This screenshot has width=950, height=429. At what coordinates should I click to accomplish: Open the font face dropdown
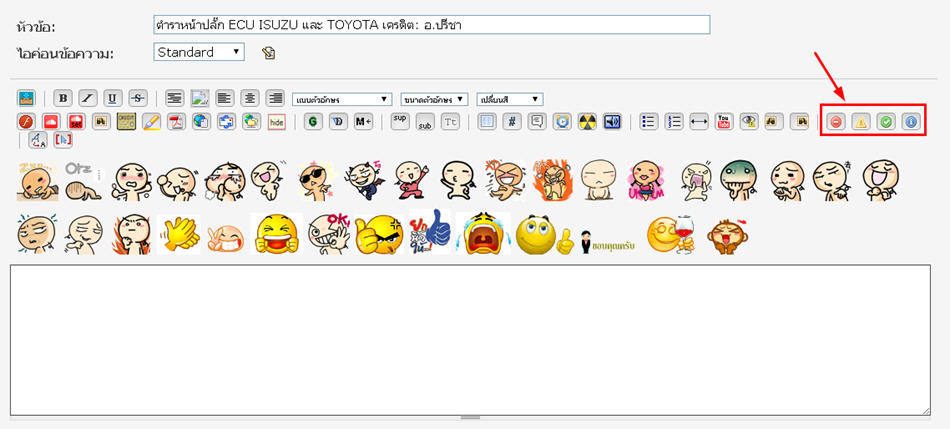[x=342, y=99]
